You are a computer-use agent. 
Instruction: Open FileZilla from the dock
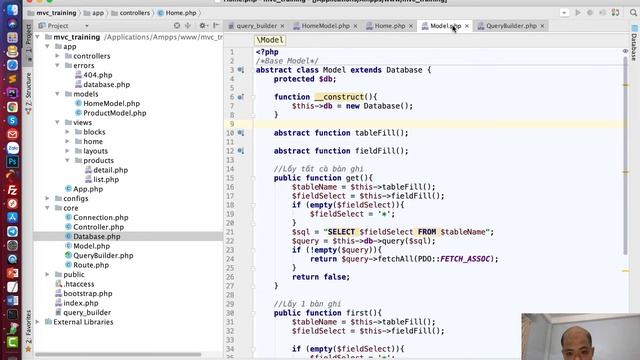12,190
